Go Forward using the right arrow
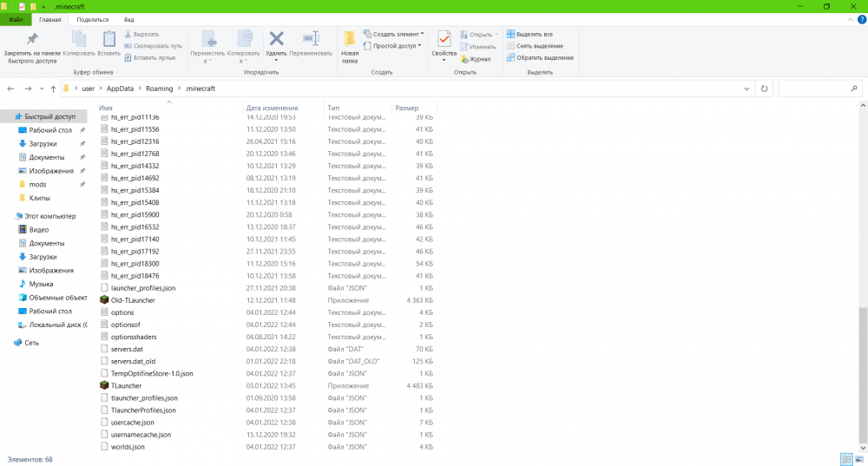Viewport: 868px width, 466px height. pyautogui.click(x=28, y=89)
